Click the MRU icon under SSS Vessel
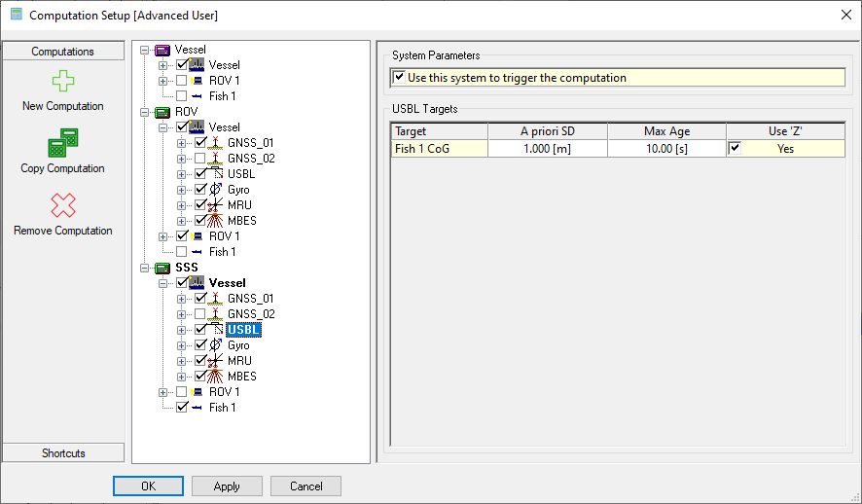862x504 pixels. pyautogui.click(x=216, y=361)
